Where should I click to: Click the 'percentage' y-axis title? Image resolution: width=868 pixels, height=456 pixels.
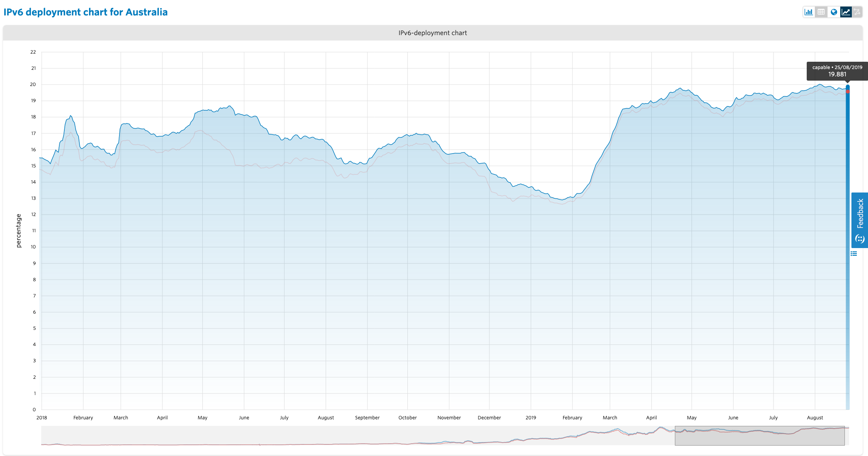[x=19, y=231]
